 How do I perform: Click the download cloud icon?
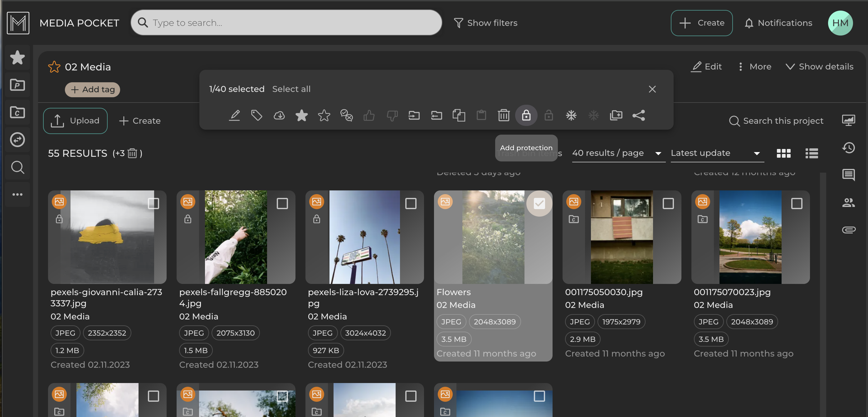[x=279, y=115]
